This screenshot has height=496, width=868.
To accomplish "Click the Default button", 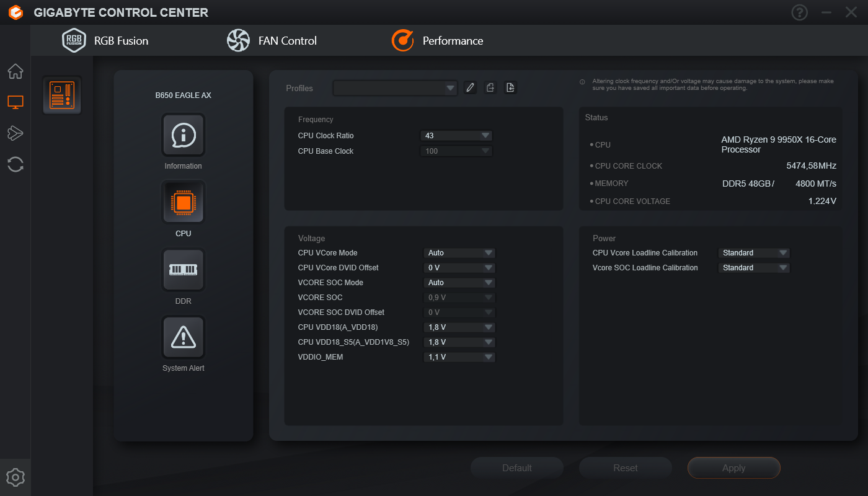I will point(517,468).
